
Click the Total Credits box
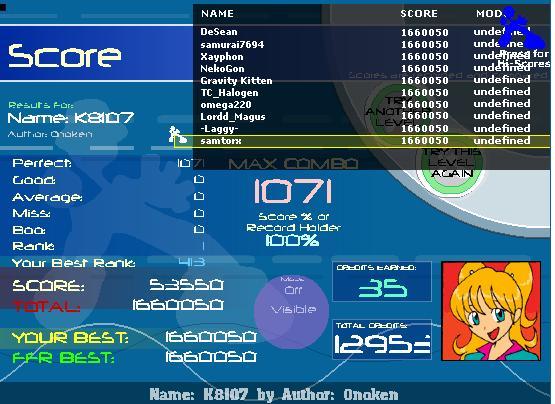(x=382, y=339)
